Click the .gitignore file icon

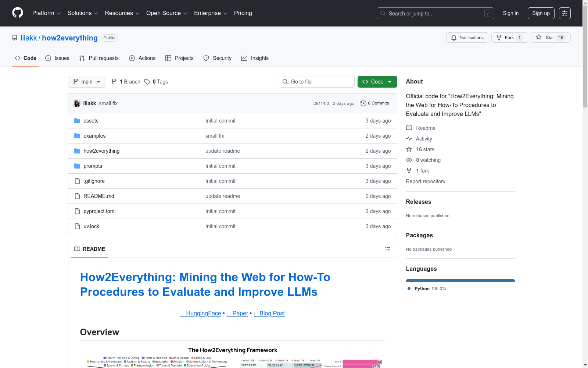point(77,181)
